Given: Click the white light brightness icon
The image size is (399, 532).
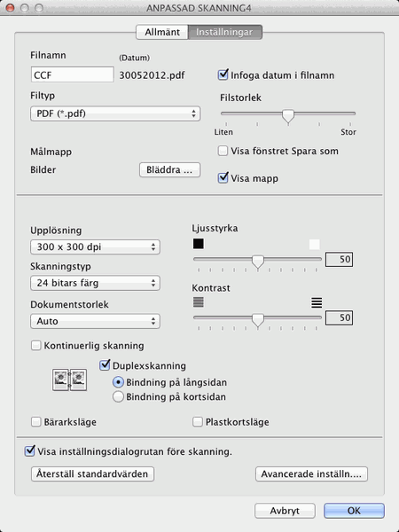Looking at the screenshot, I should click(x=315, y=244).
